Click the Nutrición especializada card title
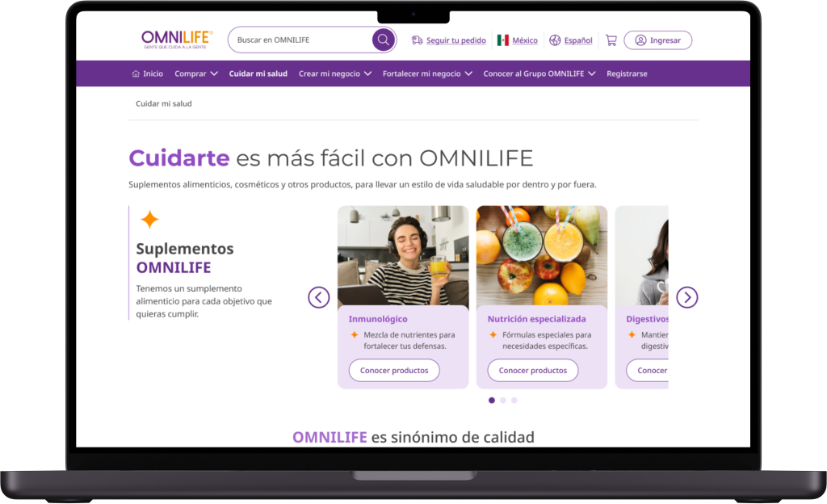 (x=536, y=319)
